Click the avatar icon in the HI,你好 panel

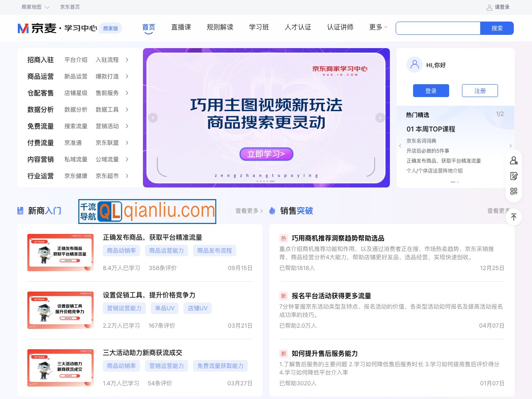click(x=414, y=65)
